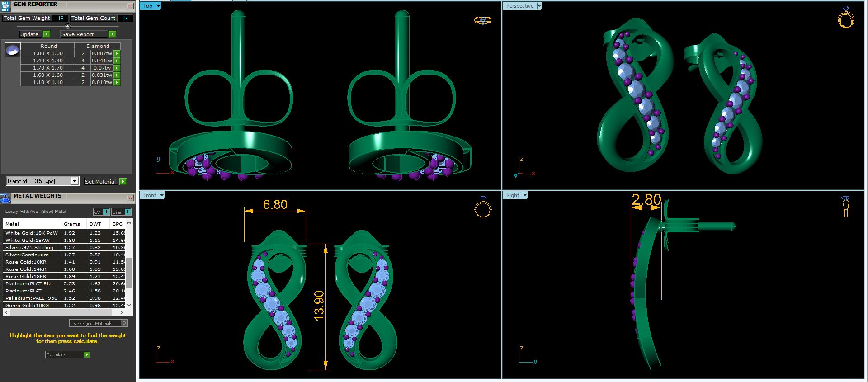Select Green Gold:10KG metal row
This screenshot has width=868, height=382.
(64, 305)
